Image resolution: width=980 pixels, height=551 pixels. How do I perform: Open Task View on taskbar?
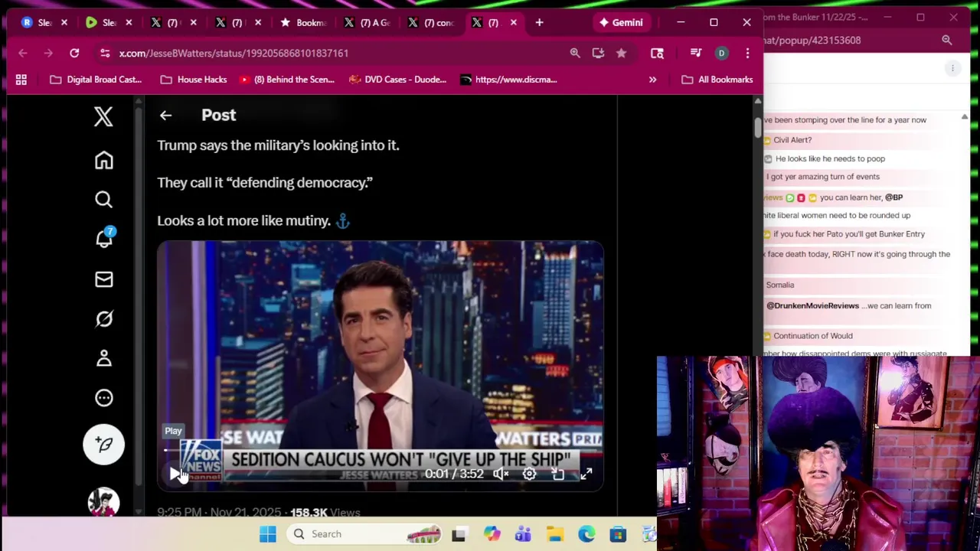point(459,534)
